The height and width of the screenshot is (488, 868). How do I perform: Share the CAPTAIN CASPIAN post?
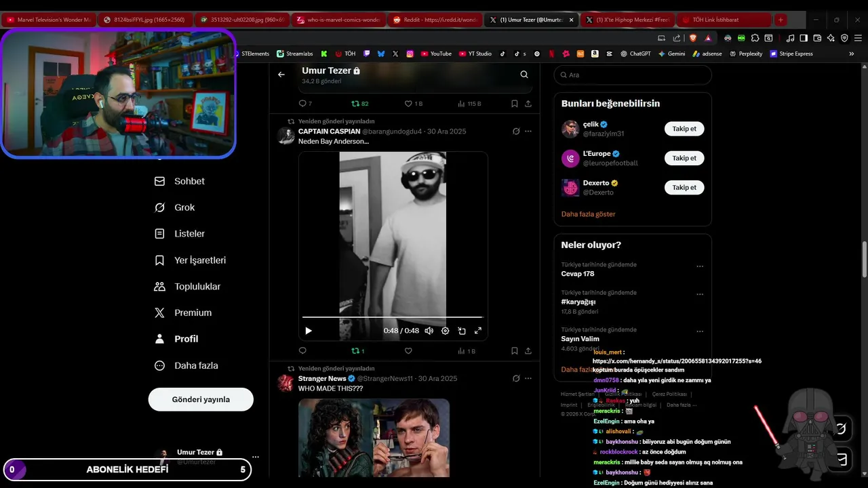point(528,351)
